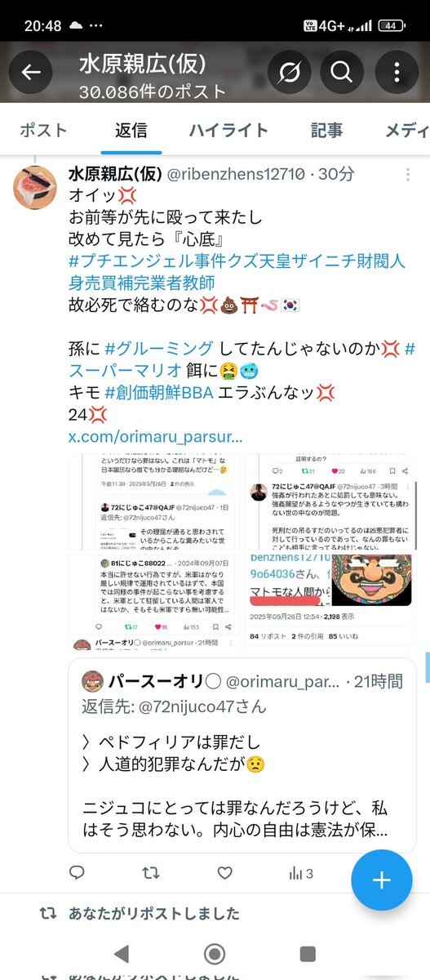The height and width of the screenshot is (980, 430).
Task: Tap the reply speech bubble icon
Action: [77, 873]
